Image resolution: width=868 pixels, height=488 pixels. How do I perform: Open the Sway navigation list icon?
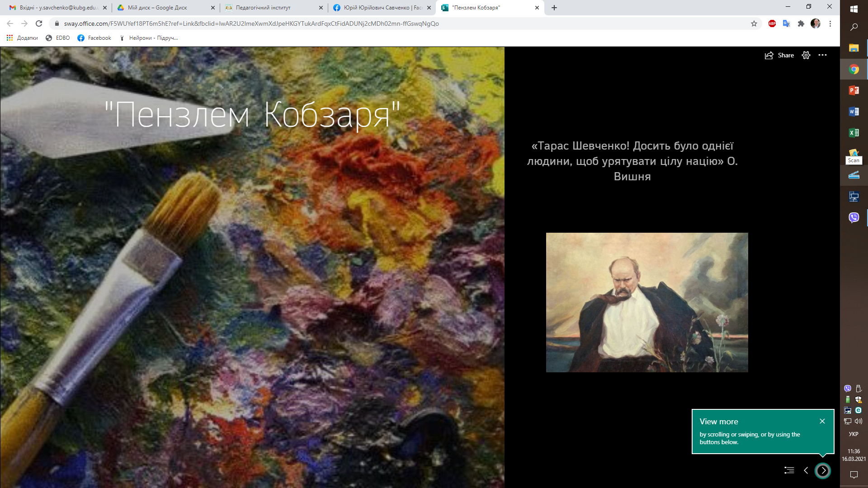(x=789, y=470)
